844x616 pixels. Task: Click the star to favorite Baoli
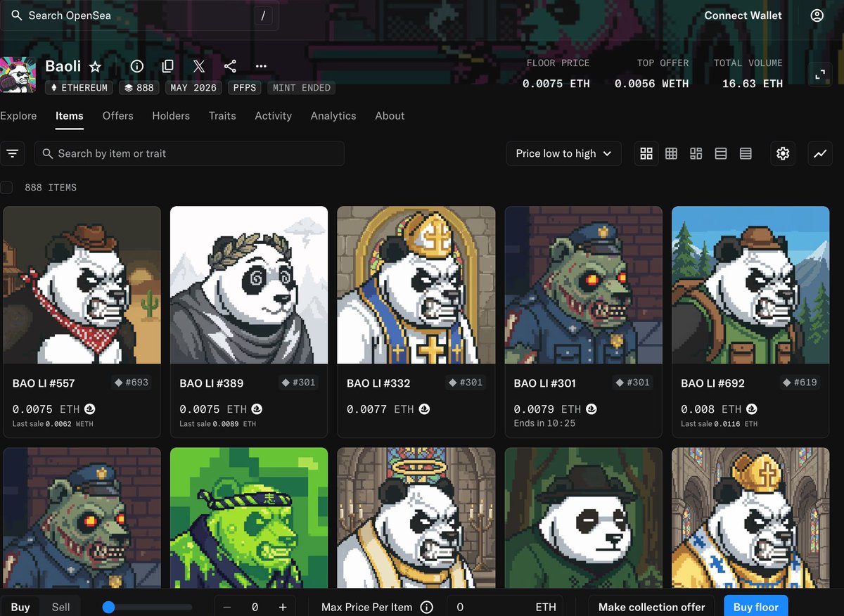pyautogui.click(x=96, y=66)
